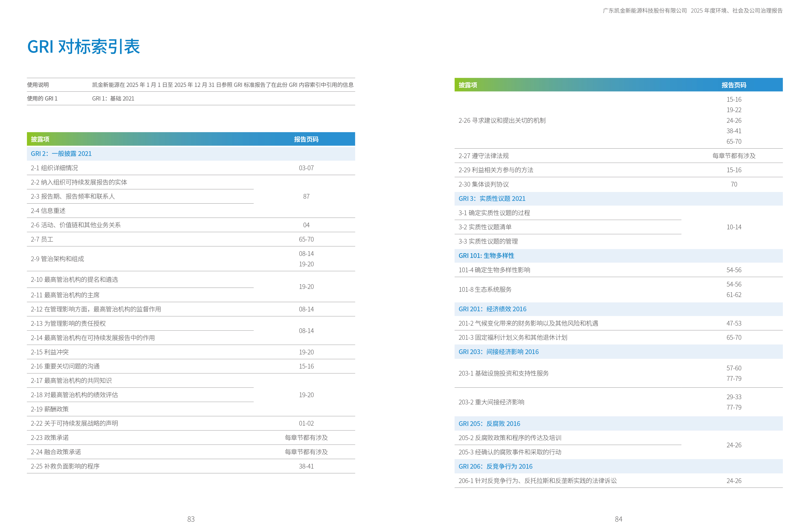Click '2-3 报告期、报告频率和联系人'
797x532 pixels.
pos(73,196)
